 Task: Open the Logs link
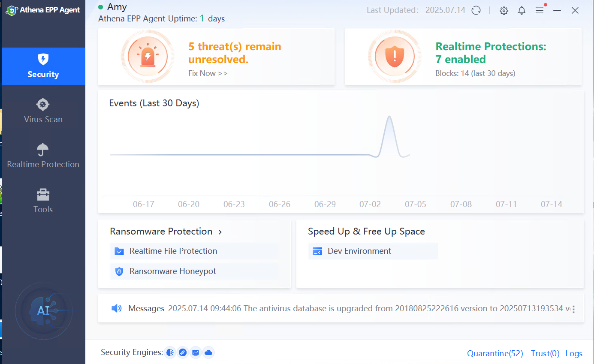pos(574,353)
